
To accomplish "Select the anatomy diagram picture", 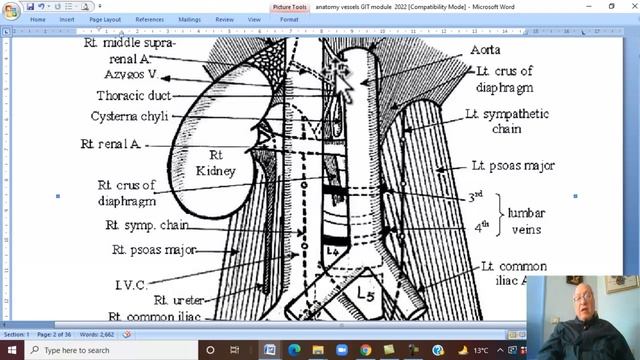I will (317, 179).
